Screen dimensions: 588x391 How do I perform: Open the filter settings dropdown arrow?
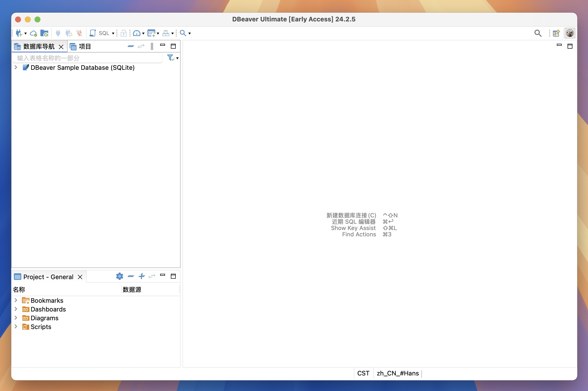[x=177, y=58]
